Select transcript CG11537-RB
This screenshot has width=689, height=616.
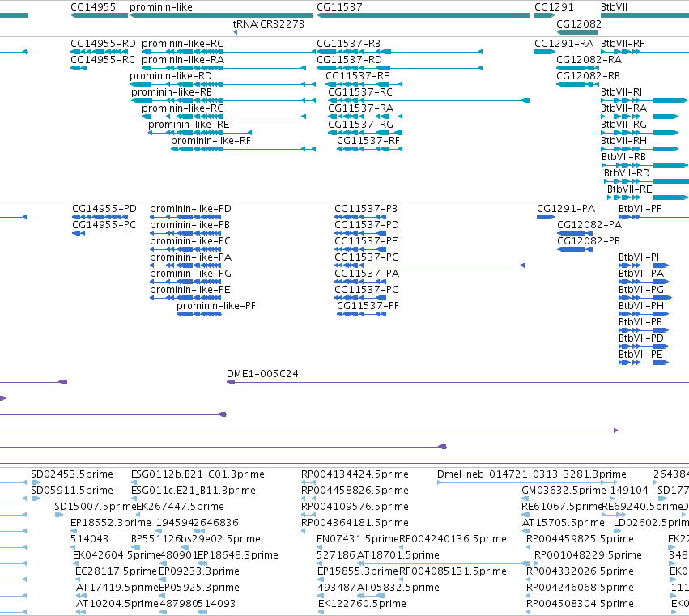(348, 44)
